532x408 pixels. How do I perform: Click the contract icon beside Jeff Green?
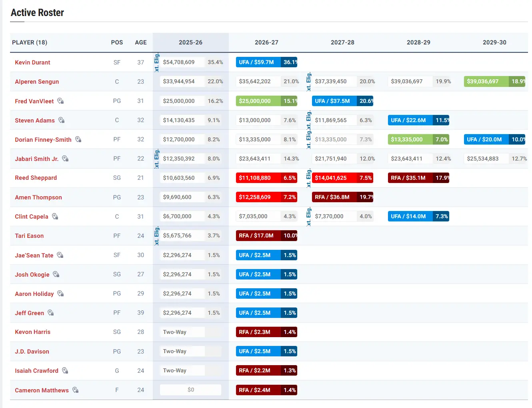tap(51, 313)
